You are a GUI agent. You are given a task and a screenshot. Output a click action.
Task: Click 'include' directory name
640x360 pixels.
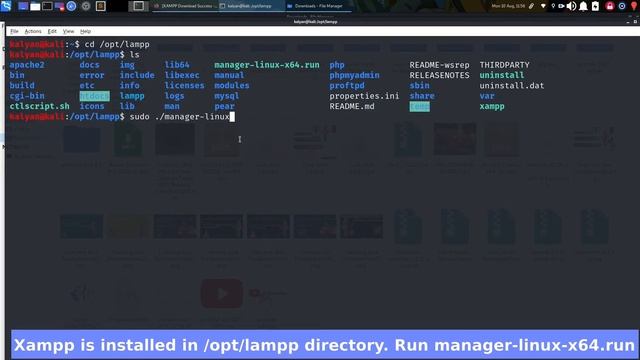coord(137,75)
